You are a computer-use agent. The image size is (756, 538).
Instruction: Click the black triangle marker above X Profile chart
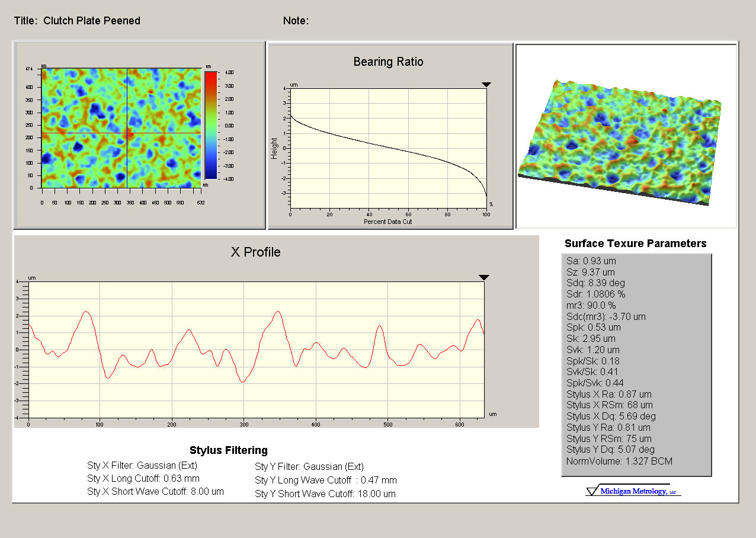click(x=483, y=277)
